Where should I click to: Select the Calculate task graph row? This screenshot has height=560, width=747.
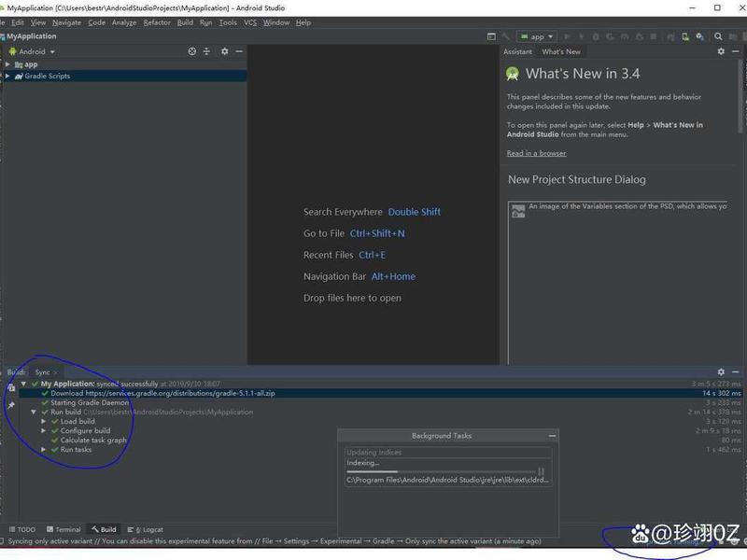coord(381,440)
